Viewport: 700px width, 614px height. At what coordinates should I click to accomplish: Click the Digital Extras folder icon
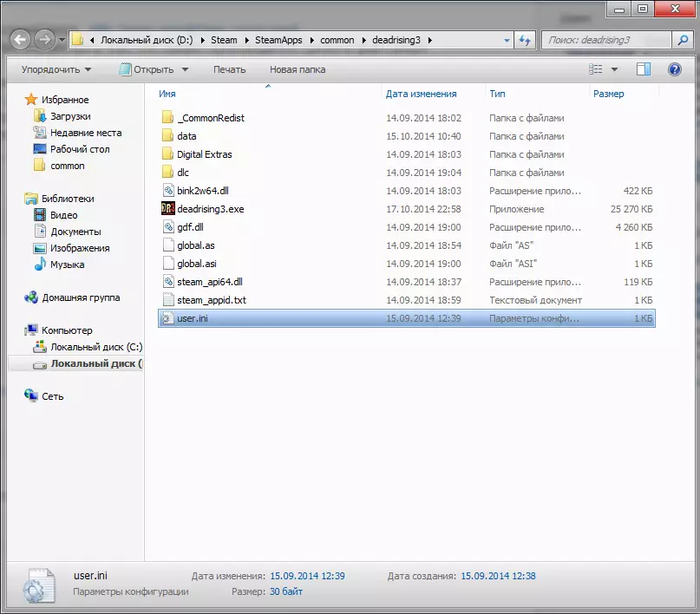point(168,154)
